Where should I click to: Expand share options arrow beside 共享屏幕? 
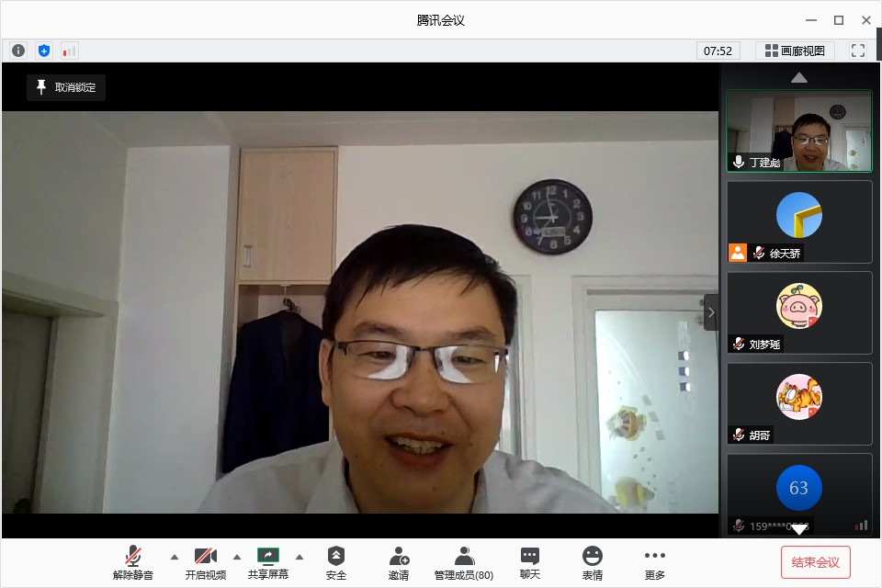(299, 557)
